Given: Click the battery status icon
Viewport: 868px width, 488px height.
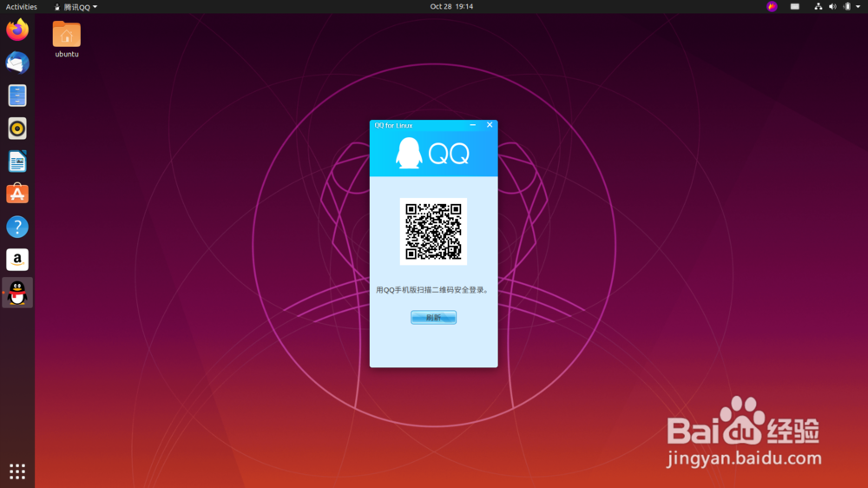Looking at the screenshot, I should 847,7.
